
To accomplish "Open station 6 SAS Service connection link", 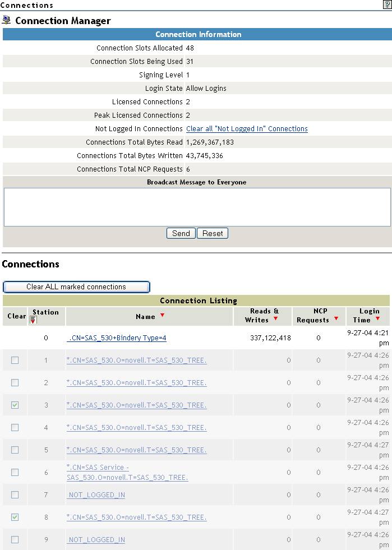I will click(127, 473).
